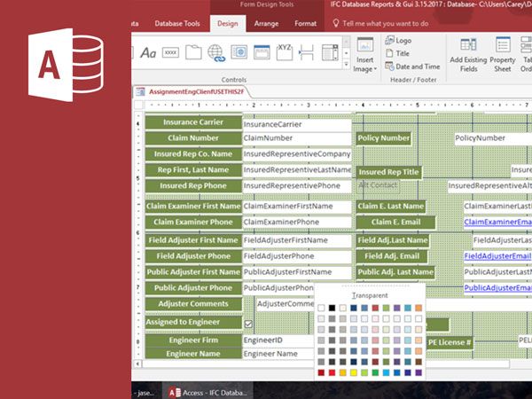Switch to the Arrange ribbon tab
This screenshot has width=532, height=399.
point(266,23)
